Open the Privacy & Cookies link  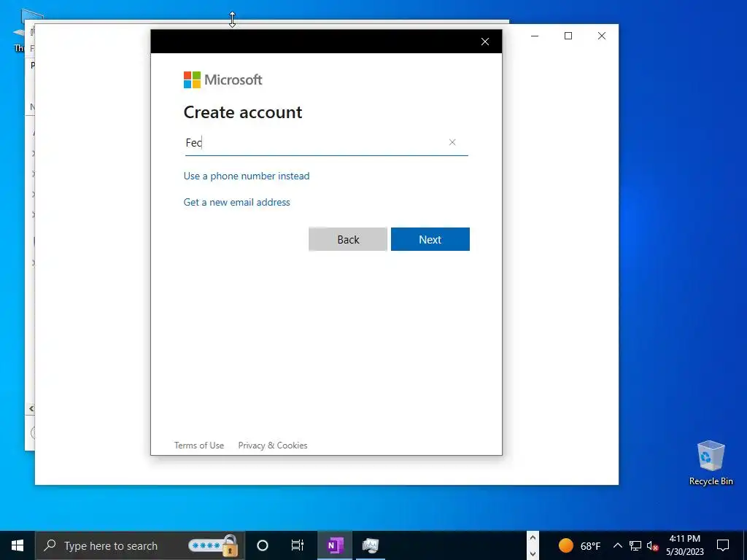pos(273,446)
